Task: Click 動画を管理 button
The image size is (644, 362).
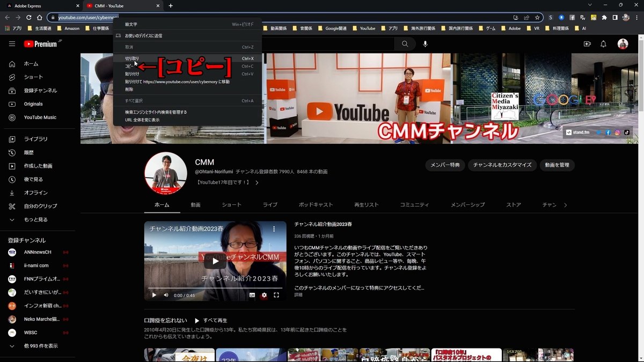Action: coord(557,165)
